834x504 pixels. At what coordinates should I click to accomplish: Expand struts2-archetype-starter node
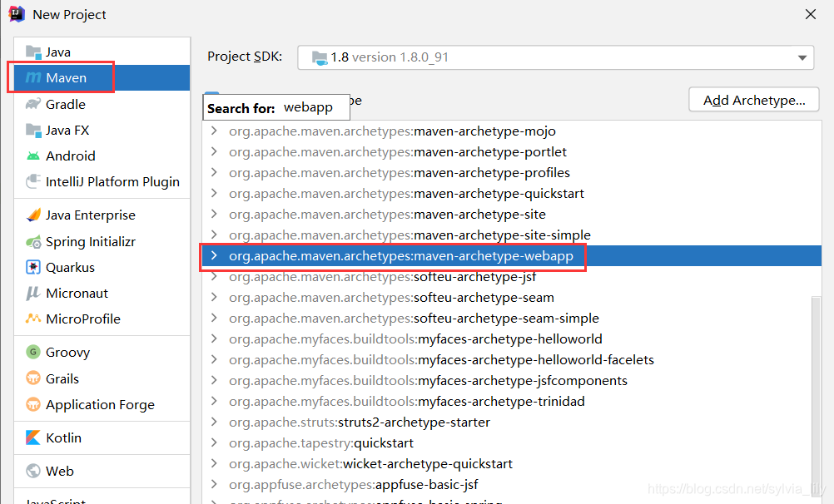214,422
